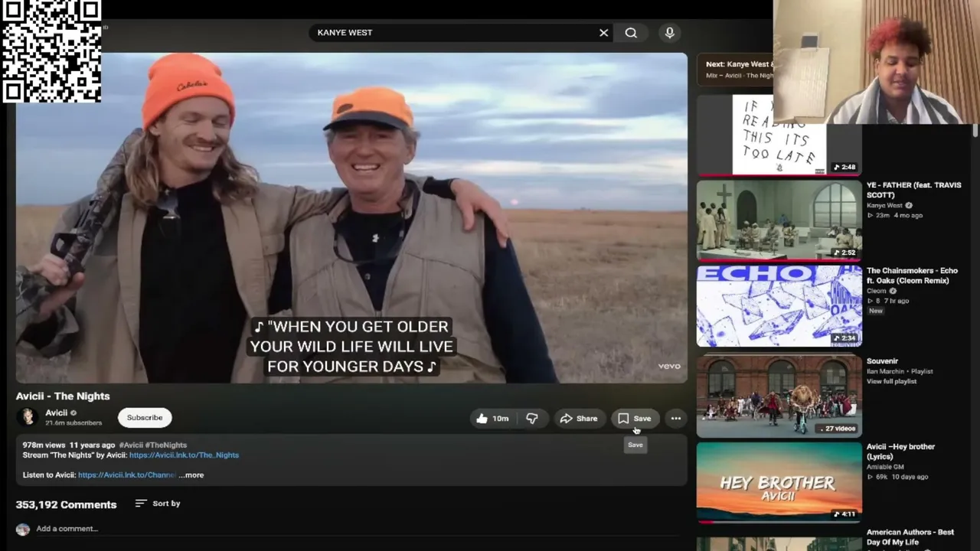
Task: Click the 23m 4 mo ago stats
Action: 894,216
